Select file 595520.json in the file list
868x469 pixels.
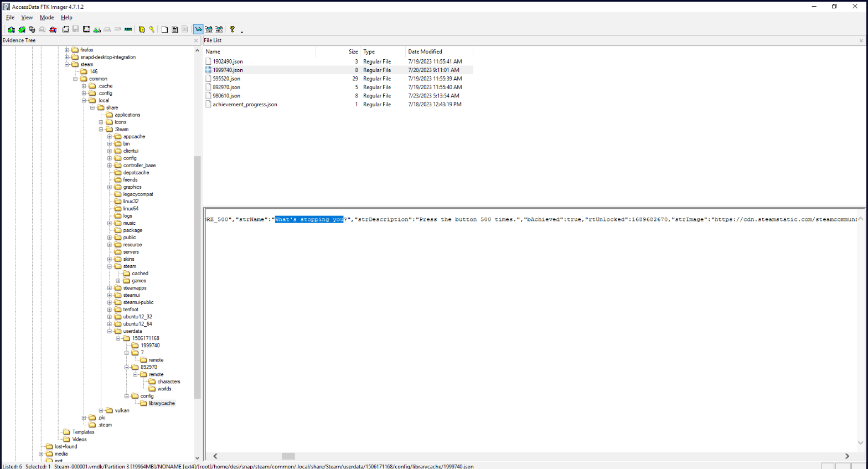click(x=226, y=79)
